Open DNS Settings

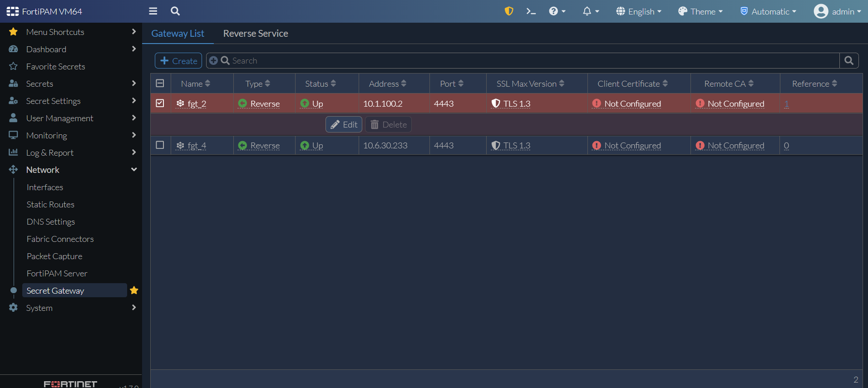click(51, 221)
